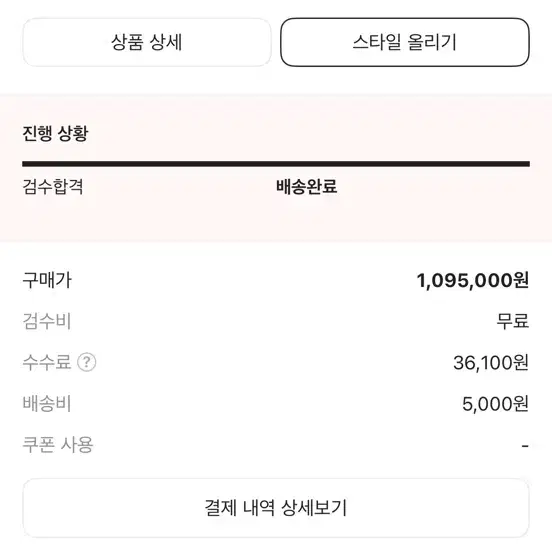Tap the 스타일 올리기 button
This screenshot has height=552, width=552.
tap(405, 42)
